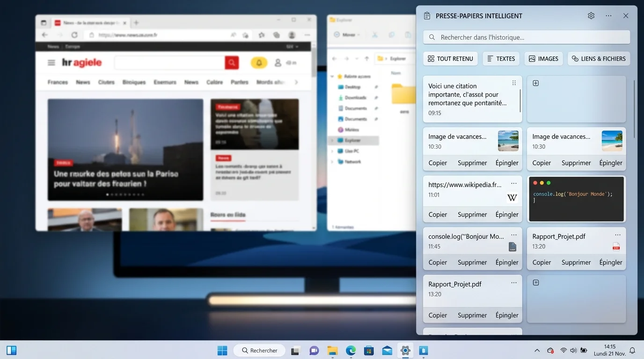Select the dark code snippet card
Image resolution: width=644 pixels, height=359 pixels.
576,199
